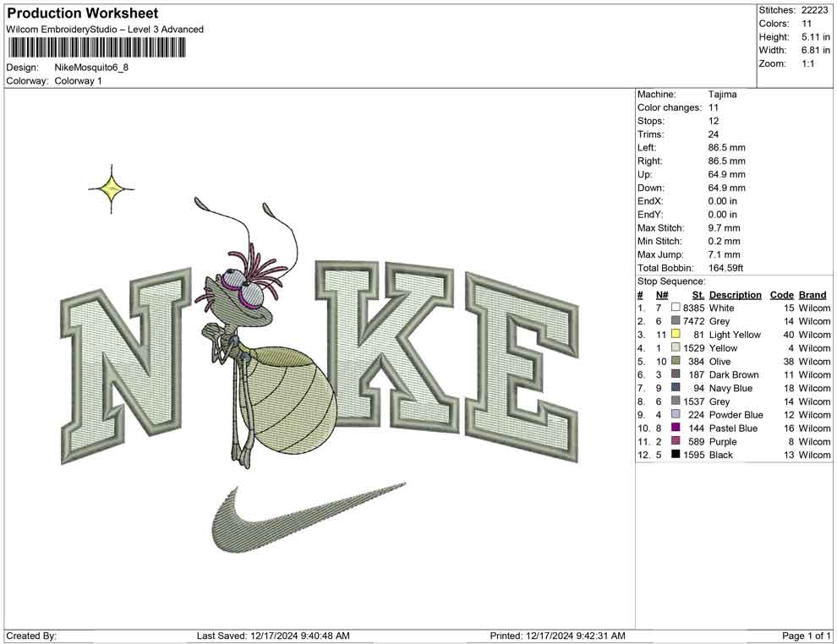Screen dimensions: 837x644
Task: Click the White thread color swatch
Action: tap(676, 308)
